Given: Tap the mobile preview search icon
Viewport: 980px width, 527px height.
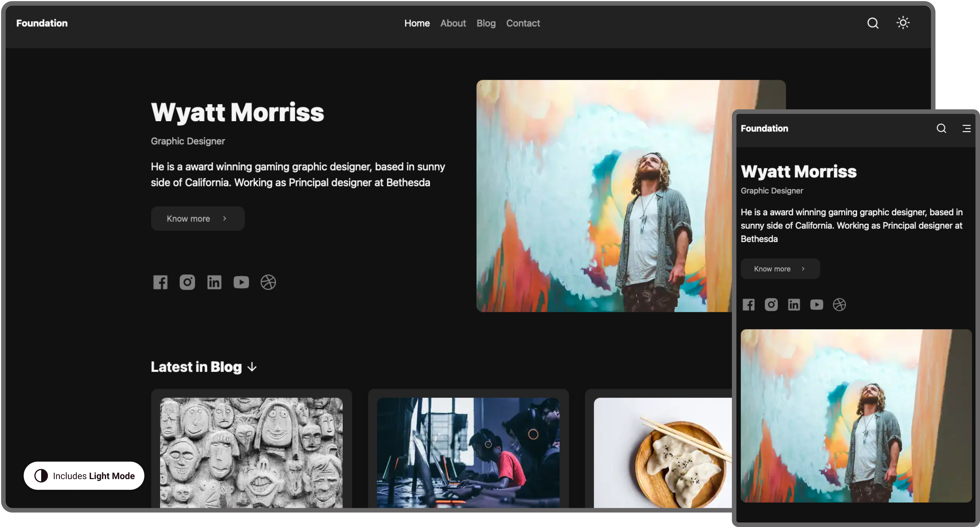Looking at the screenshot, I should (x=941, y=129).
